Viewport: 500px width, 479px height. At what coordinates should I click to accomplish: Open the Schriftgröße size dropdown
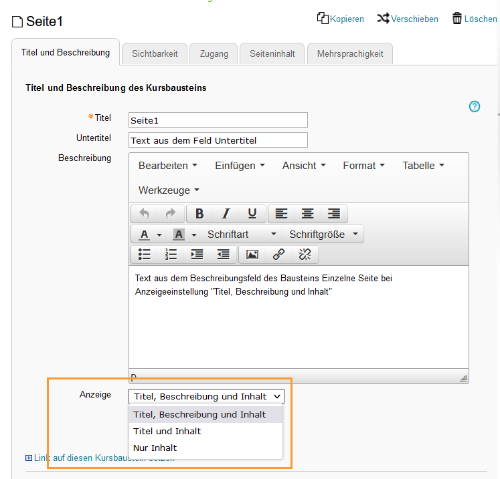click(x=323, y=234)
